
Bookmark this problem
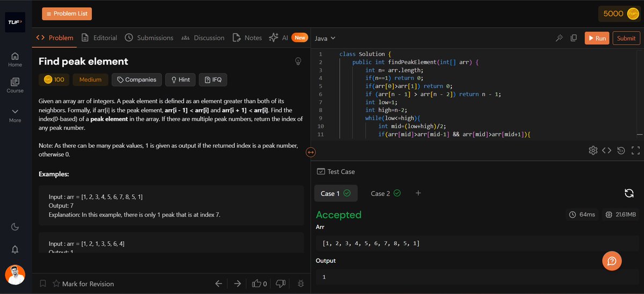coord(43,284)
